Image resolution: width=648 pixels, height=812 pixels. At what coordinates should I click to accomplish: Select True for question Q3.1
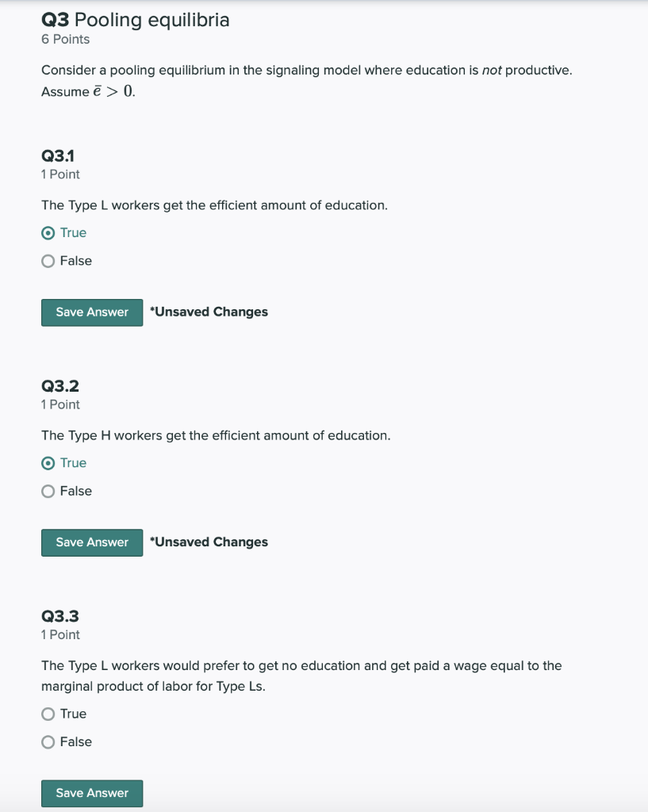[x=48, y=232]
